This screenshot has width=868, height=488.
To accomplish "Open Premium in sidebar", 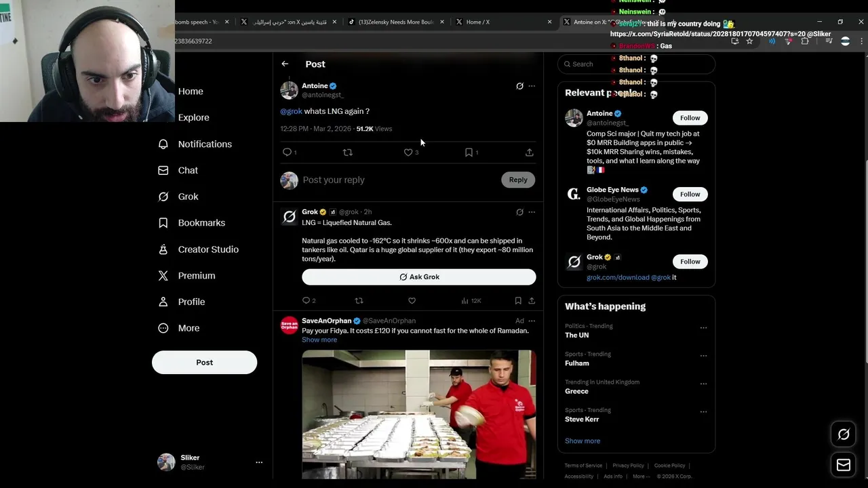I will coord(187,276).
